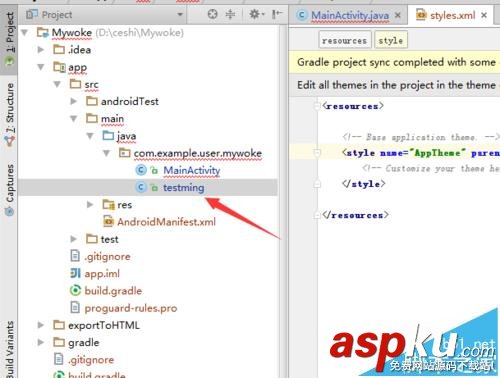
Task: Collapse the main folder
Action: coord(74,119)
